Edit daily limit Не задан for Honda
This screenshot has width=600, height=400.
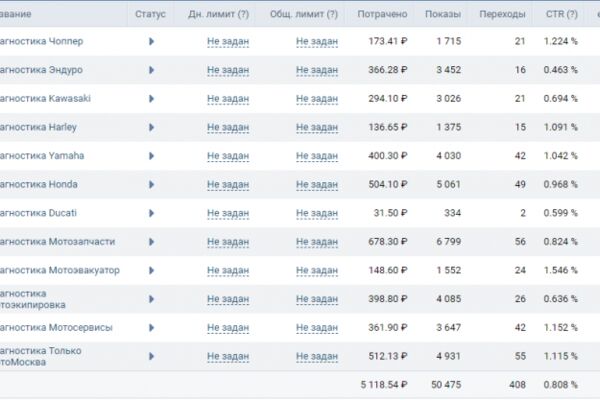point(228,184)
